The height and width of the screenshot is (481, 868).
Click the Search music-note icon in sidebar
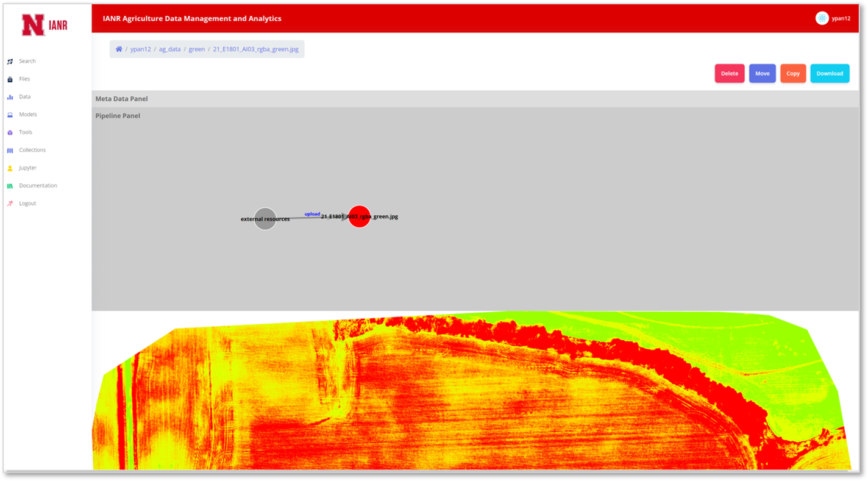(10, 62)
